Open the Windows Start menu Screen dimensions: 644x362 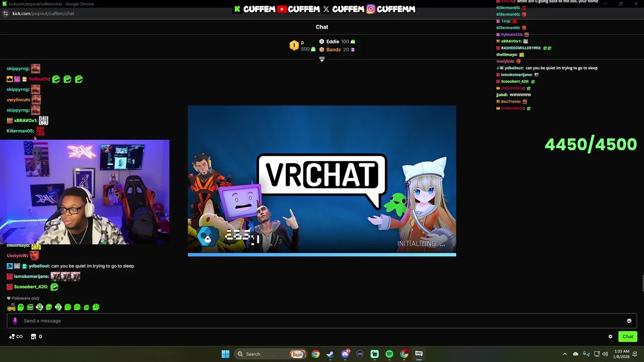225,354
